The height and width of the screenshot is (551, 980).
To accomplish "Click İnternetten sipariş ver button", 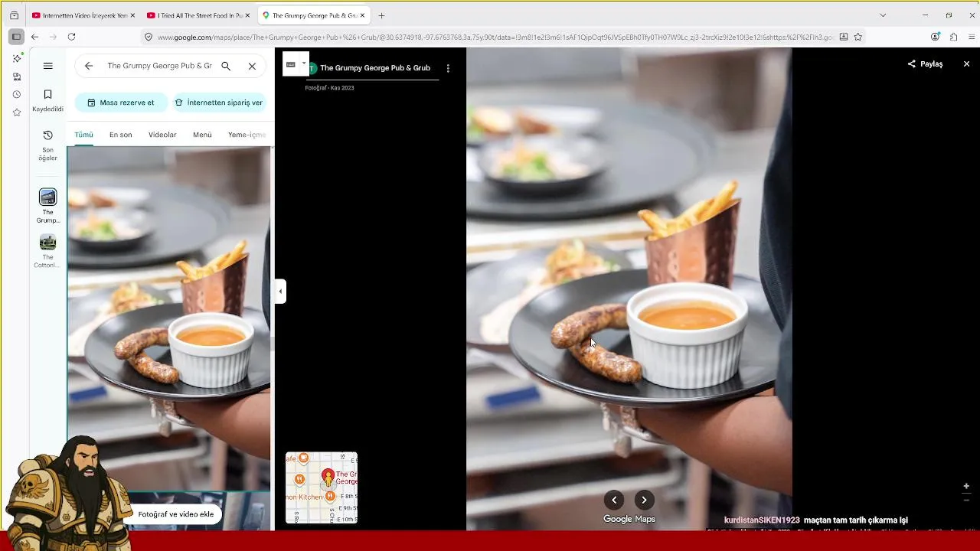I will pos(220,103).
